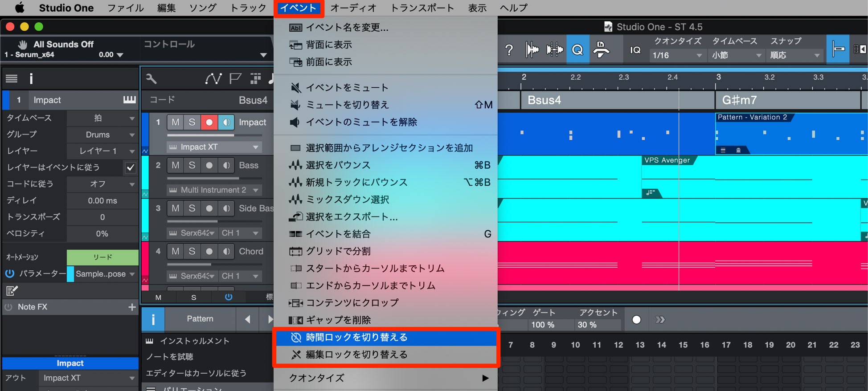Click the automation curve icon in track header
Screen dimensions: 868x391
[213, 79]
